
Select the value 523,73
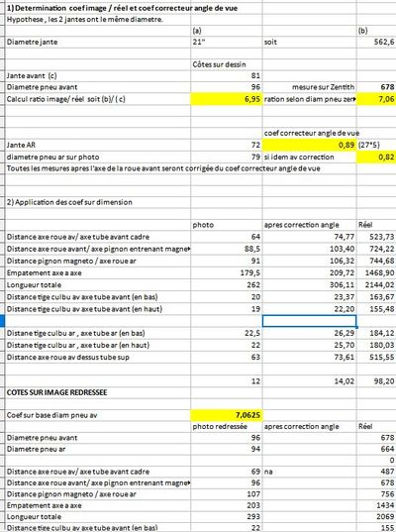click(x=376, y=237)
